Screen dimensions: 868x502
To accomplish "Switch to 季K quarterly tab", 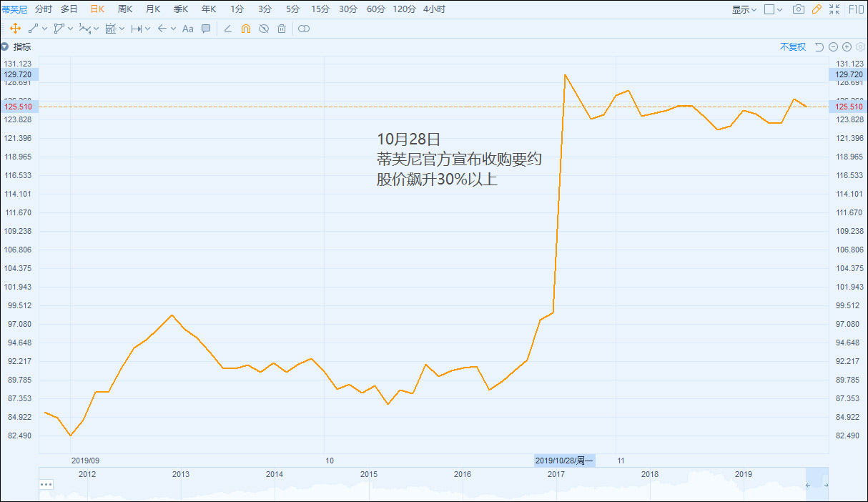I will (181, 9).
